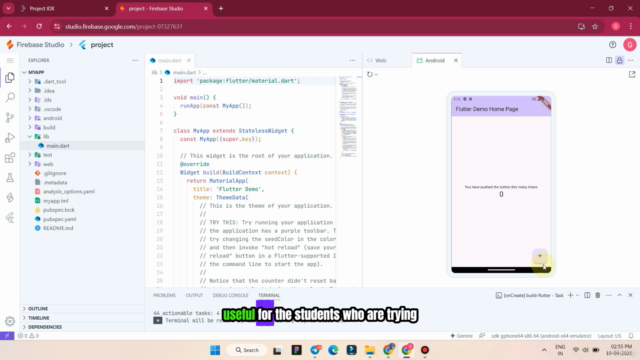Open the .gitignore file
The height and width of the screenshot is (360, 640).
tap(54, 173)
